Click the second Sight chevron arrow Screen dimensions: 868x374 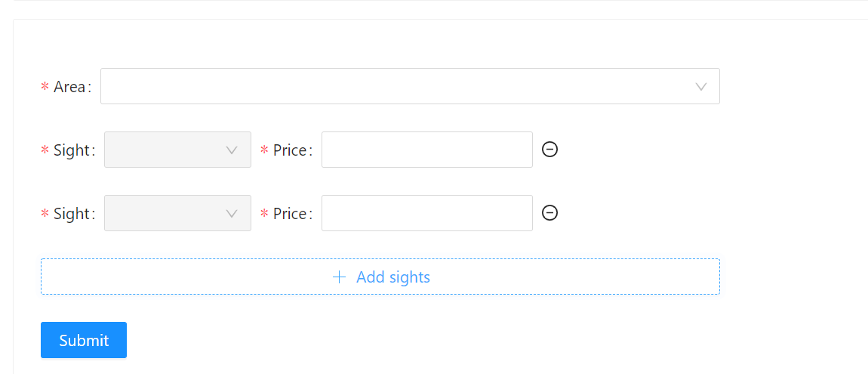232,214
